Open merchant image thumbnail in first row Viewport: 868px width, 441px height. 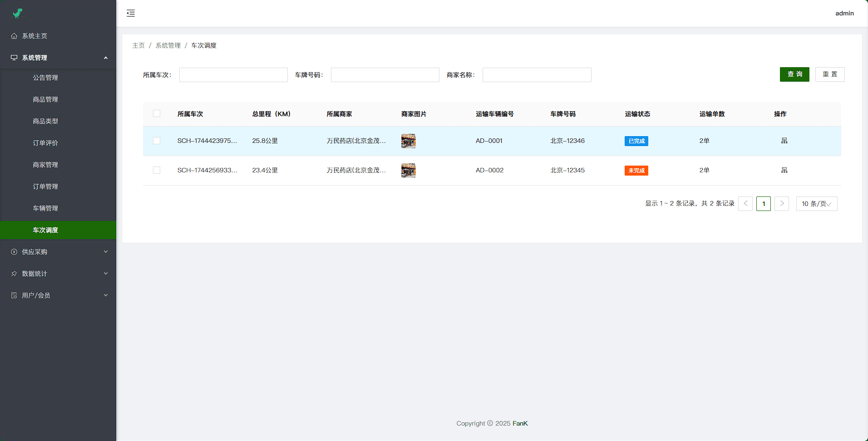coord(408,141)
